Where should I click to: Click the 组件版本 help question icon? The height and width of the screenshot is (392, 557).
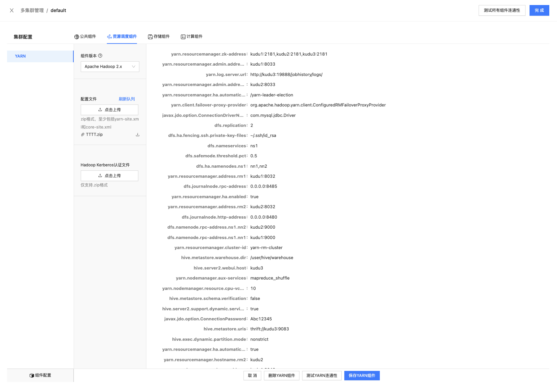pos(100,56)
